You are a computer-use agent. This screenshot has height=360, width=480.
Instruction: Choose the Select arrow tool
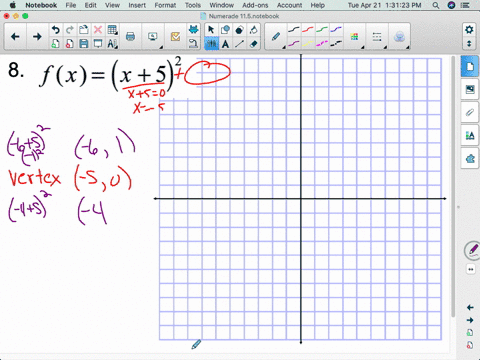[x=211, y=30]
